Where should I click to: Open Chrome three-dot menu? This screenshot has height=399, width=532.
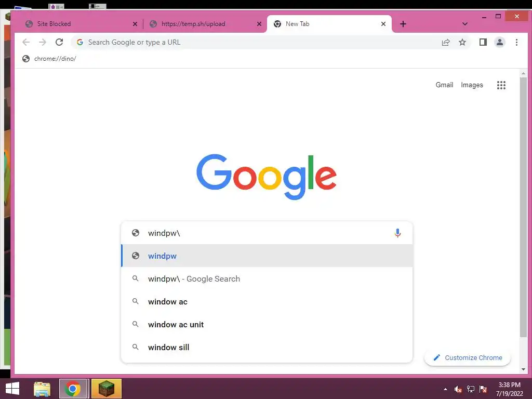click(517, 42)
